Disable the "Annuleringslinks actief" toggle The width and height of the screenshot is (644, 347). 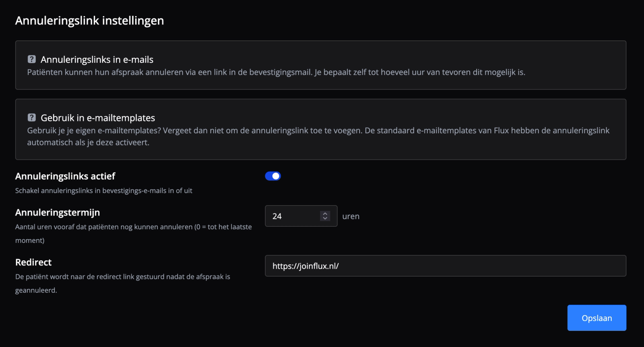[x=273, y=176]
